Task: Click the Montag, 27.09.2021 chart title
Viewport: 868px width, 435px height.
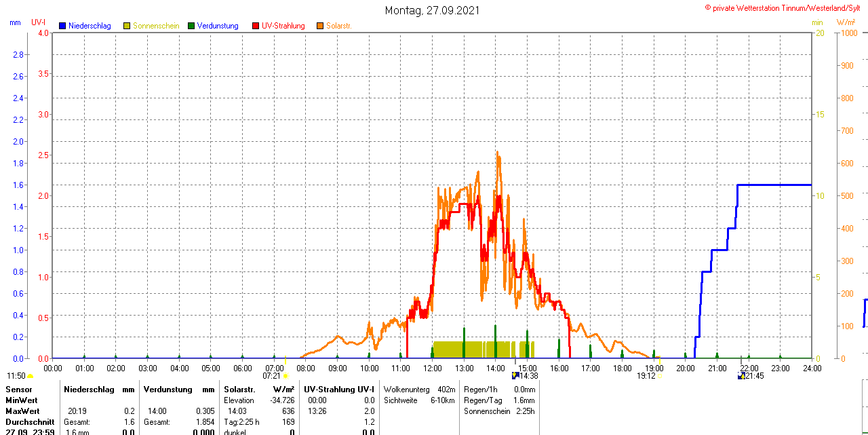Action: (432, 10)
